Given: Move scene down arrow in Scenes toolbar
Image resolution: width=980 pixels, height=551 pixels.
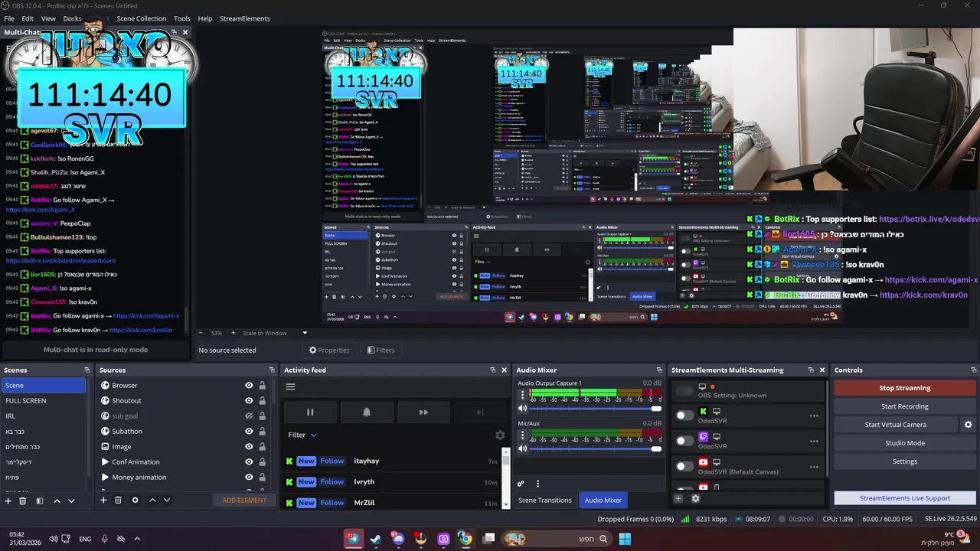Looking at the screenshot, I should (x=71, y=500).
